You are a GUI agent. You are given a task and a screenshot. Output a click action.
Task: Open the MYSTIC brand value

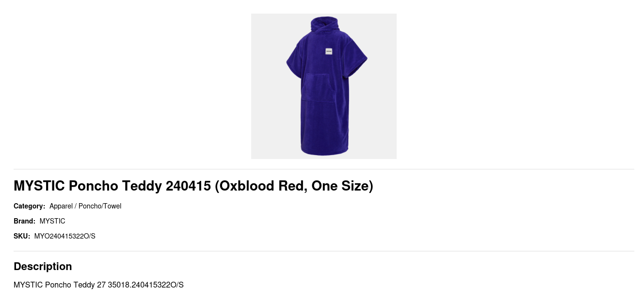click(52, 221)
